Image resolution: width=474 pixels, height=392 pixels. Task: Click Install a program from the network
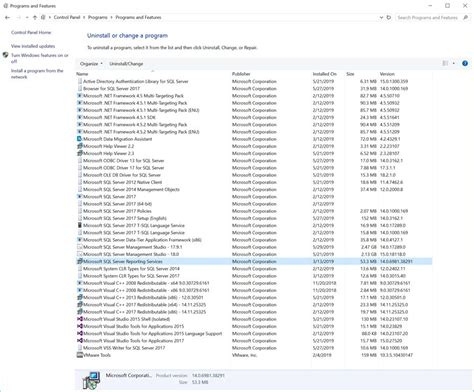coord(37,74)
